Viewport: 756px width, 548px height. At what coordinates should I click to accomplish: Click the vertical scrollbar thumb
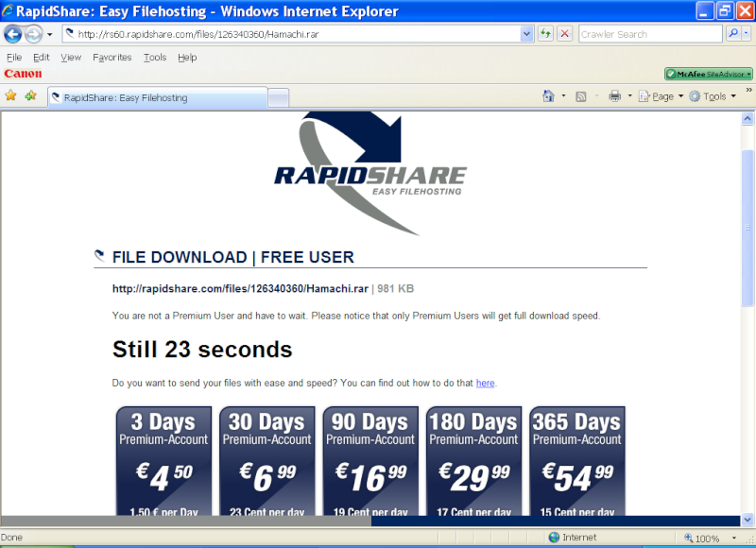(x=747, y=228)
